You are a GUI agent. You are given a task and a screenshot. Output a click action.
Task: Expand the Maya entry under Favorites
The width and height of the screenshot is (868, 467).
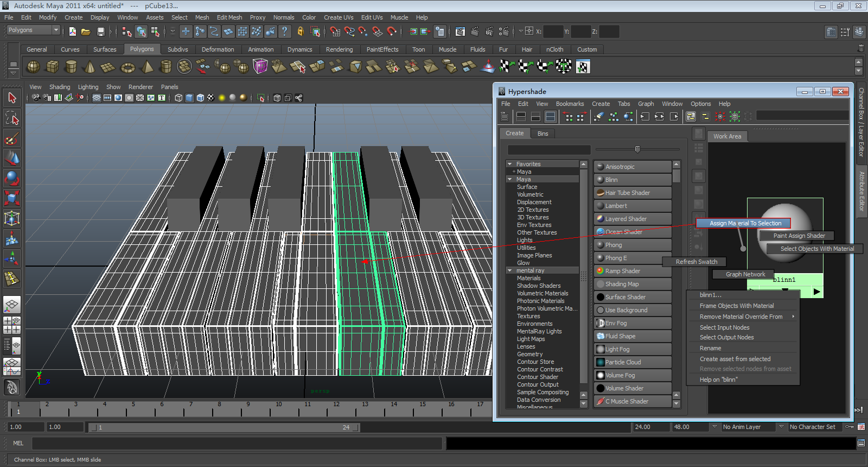pyautogui.click(x=514, y=172)
